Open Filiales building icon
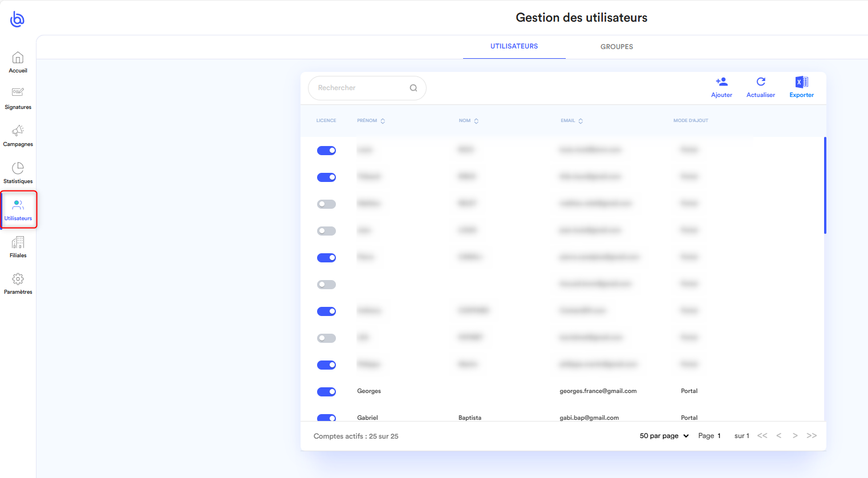 18,242
